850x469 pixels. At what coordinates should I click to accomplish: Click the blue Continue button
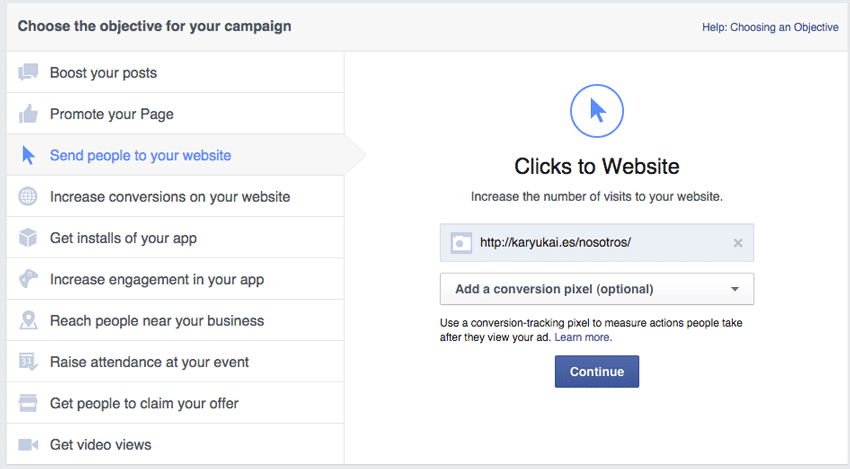click(x=597, y=371)
